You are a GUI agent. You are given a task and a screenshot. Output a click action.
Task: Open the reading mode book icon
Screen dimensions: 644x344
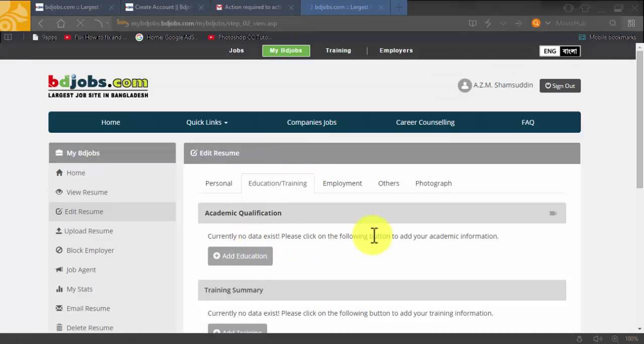[x=472, y=23]
